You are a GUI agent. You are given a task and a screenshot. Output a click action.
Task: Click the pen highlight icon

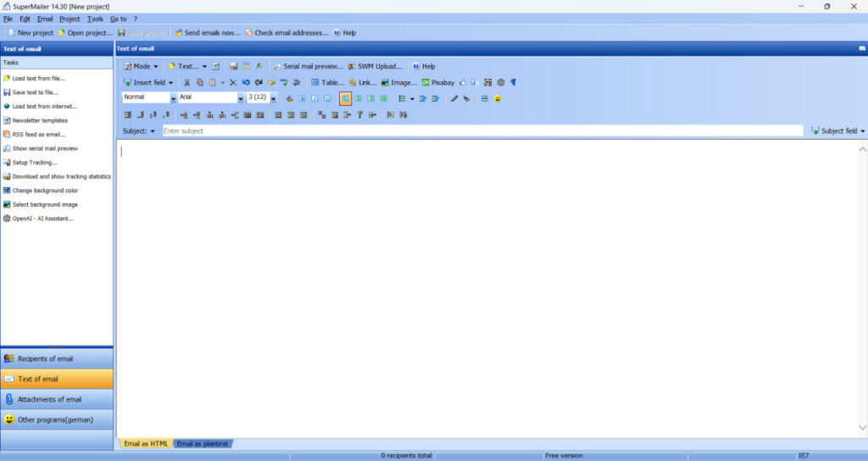tap(454, 98)
